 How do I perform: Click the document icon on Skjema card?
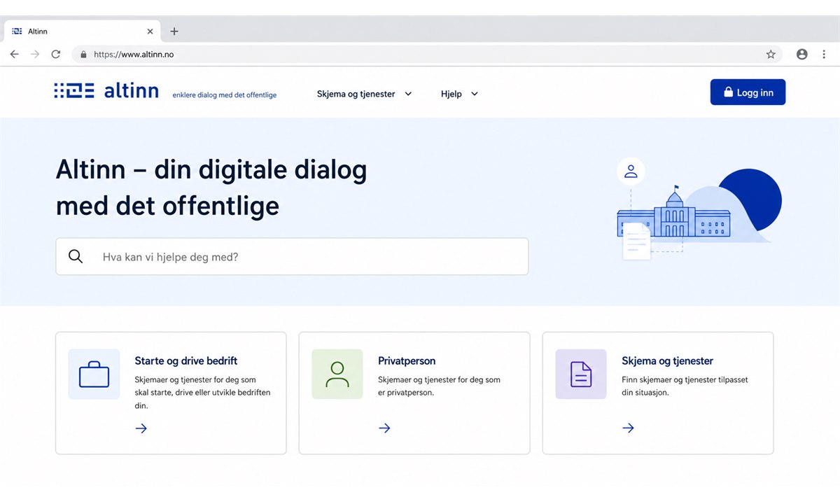(581, 374)
